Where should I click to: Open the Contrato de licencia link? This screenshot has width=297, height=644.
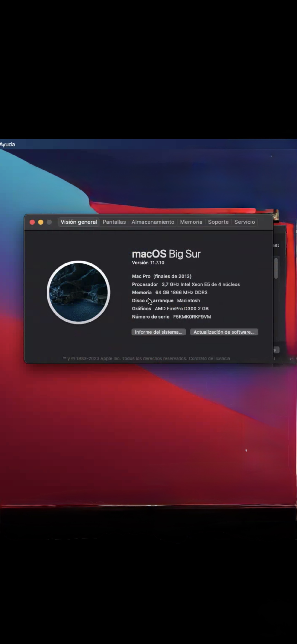click(x=209, y=358)
